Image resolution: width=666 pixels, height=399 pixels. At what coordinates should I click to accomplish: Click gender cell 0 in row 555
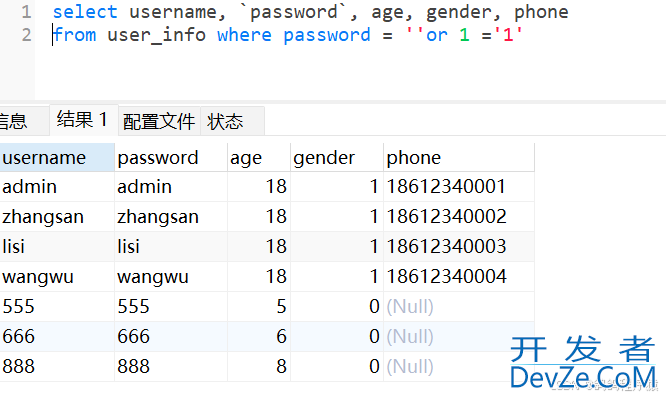tap(337, 306)
